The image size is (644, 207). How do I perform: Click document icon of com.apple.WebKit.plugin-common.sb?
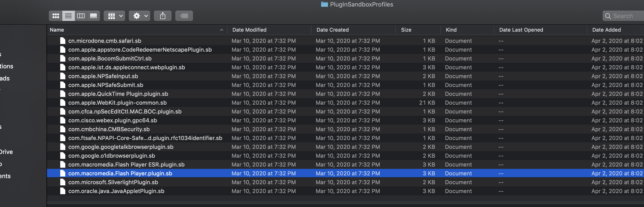(63, 103)
